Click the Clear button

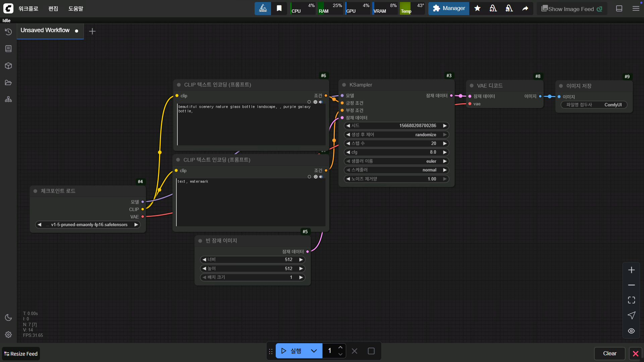[x=609, y=353]
